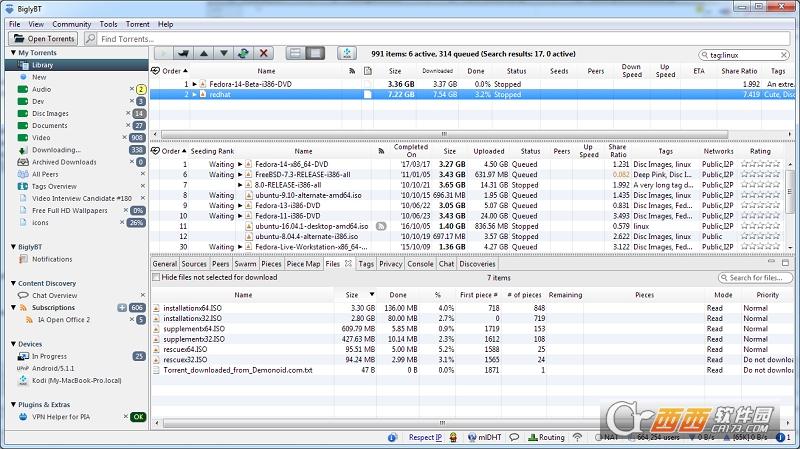Open the Torrent menu

[x=138, y=24]
